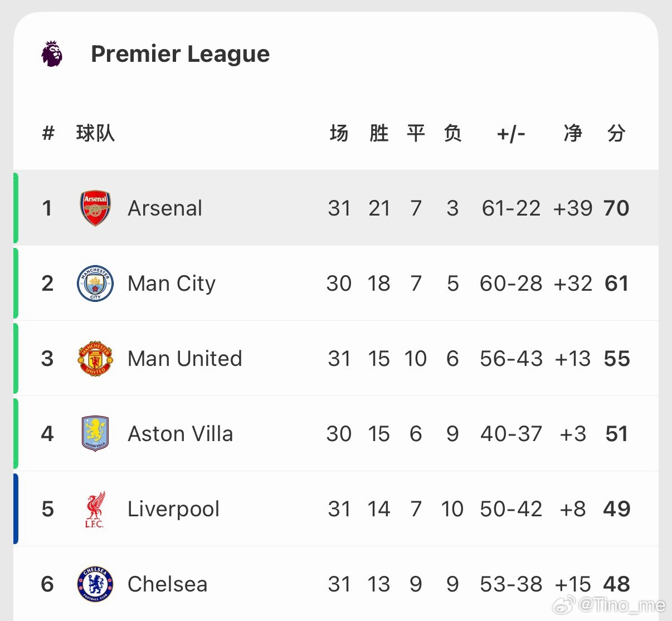Click the Premier League lion logo
Viewport: 672px width, 621px height.
coord(52,54)
